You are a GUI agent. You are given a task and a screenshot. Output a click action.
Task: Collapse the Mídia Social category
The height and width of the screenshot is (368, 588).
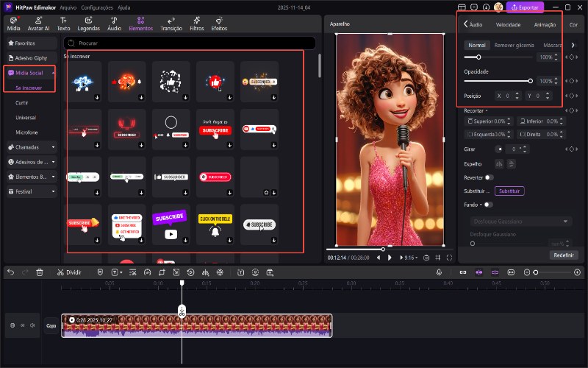[53, 73]
